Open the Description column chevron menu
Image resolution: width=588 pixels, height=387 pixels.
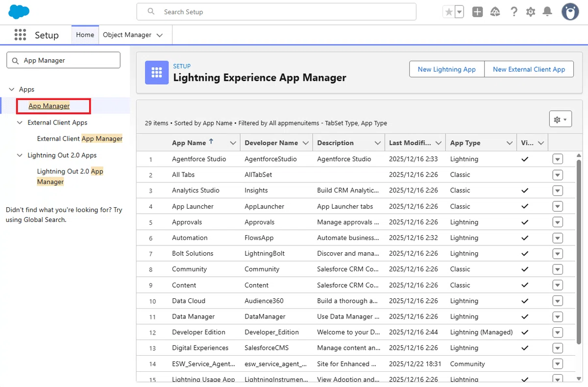pos(378,143)
